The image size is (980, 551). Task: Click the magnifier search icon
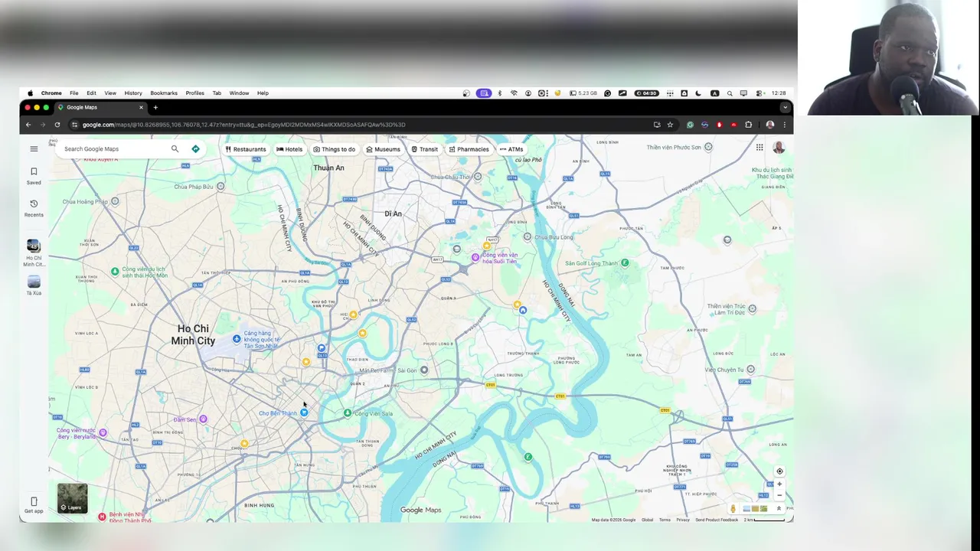coord(175,149)
